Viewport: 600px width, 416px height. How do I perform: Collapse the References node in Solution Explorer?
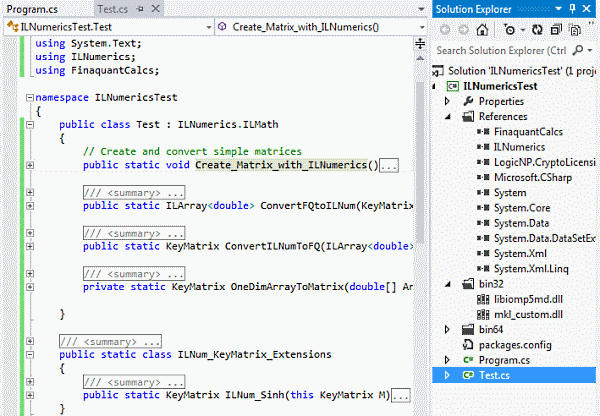point(448,117)
